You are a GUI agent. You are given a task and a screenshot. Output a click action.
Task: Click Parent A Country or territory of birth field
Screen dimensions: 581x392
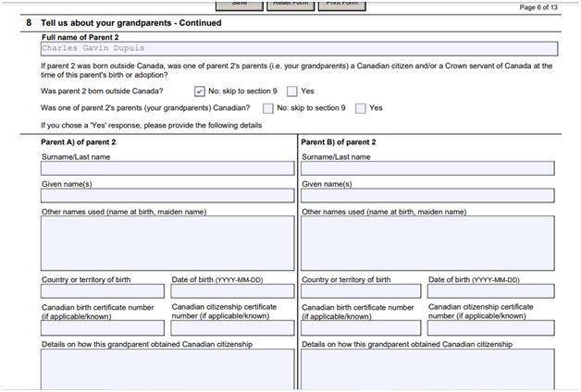tap(103, 291)
